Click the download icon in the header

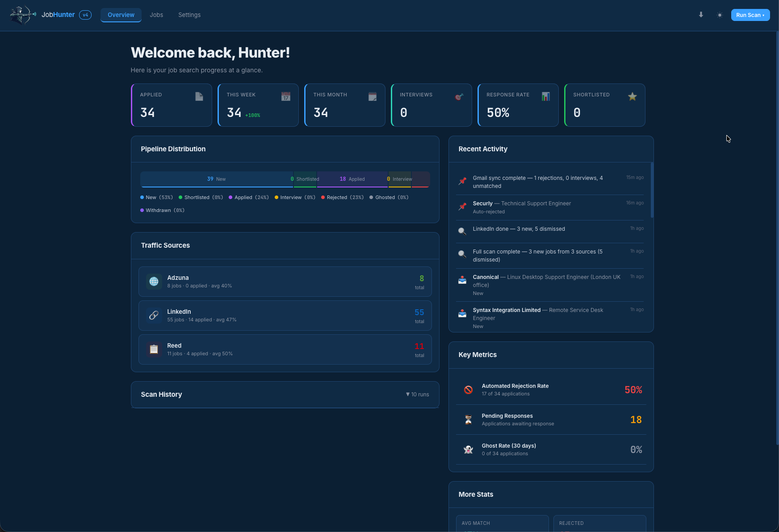tap(700, 15)
